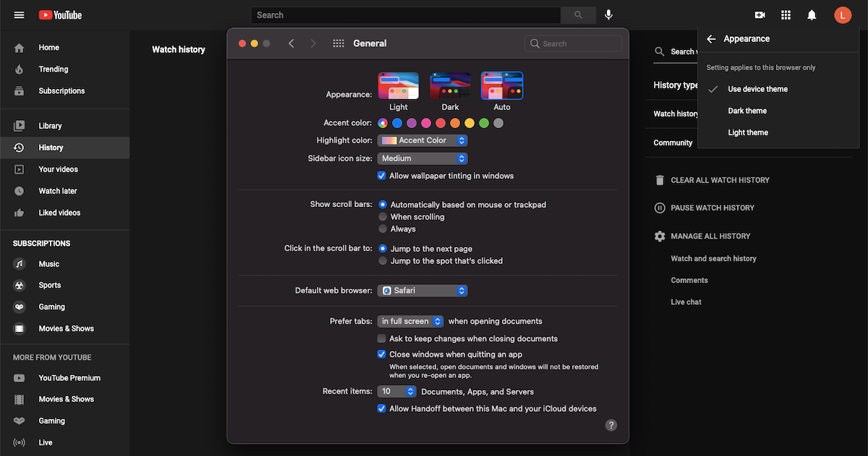The image size is (868, 456).
Task: Pick the green accent color swatch
Action: (x=483, y=123)
